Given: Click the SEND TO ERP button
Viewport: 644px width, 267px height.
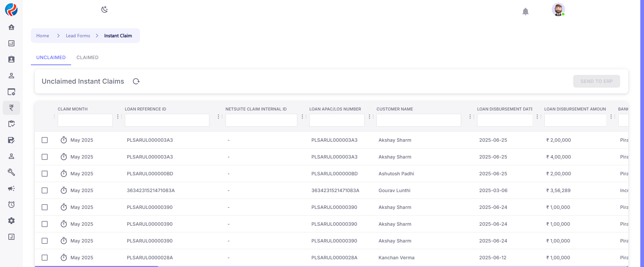Looking at the screenshot, I should click(x=596, y=81).
